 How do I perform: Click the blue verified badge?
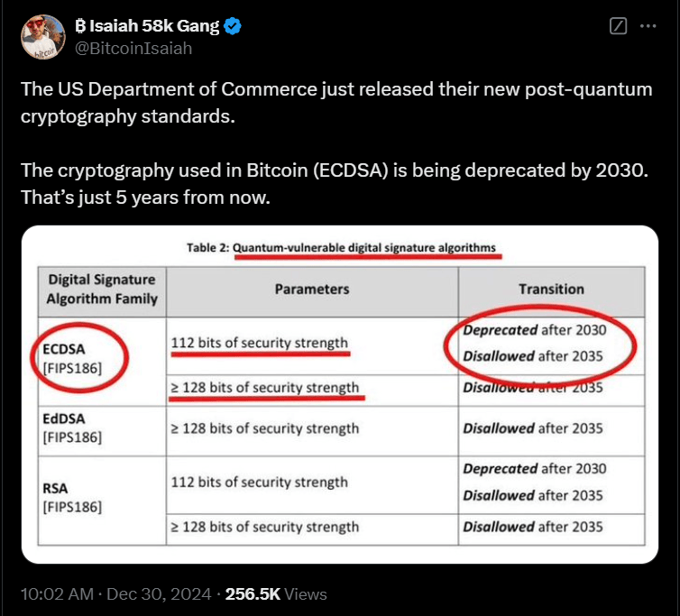(x=233, y=26)
